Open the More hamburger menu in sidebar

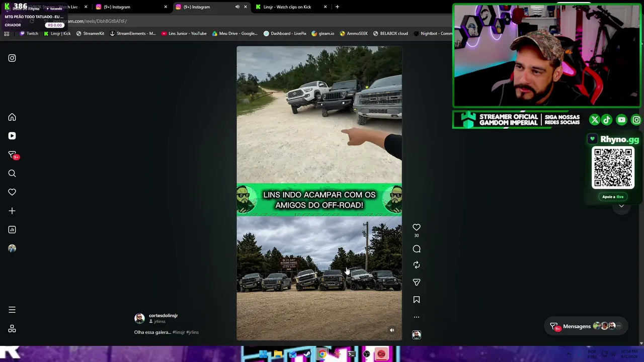coord(12,310)
